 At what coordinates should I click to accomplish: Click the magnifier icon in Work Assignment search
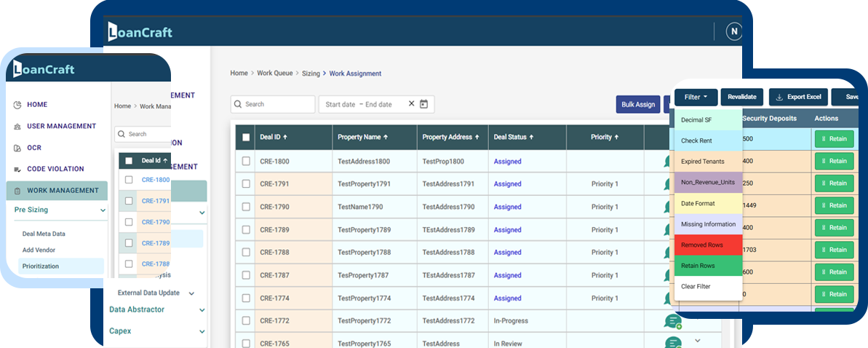pos(238,104)
